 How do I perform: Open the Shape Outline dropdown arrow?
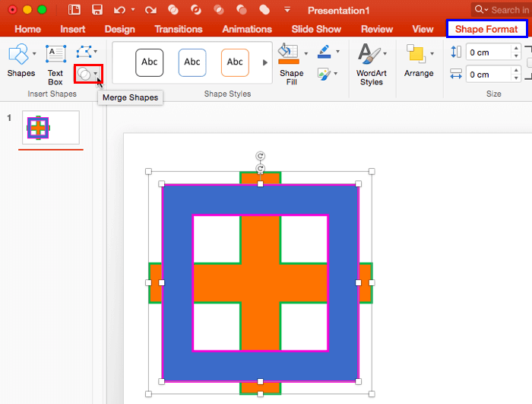pos(337,52)
